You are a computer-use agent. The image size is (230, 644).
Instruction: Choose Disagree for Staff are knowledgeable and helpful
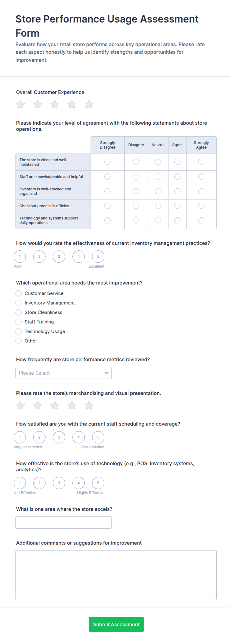click(136, 176)
